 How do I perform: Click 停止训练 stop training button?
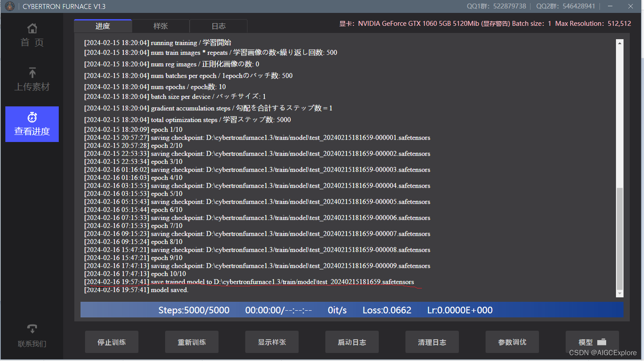112,342
